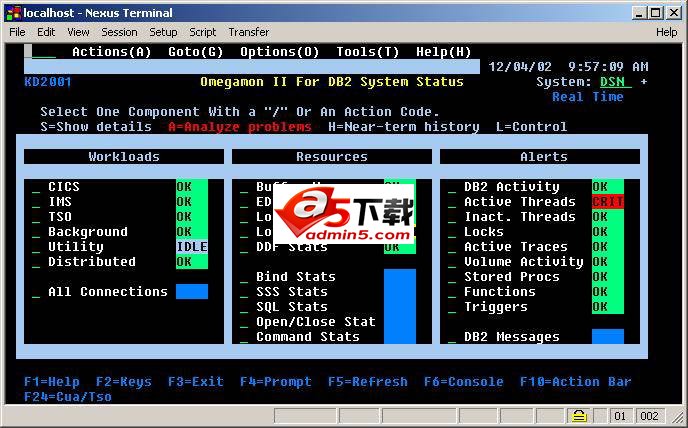Click the blue box beside All Connections
688x428 pixels.
click(192, 292)
